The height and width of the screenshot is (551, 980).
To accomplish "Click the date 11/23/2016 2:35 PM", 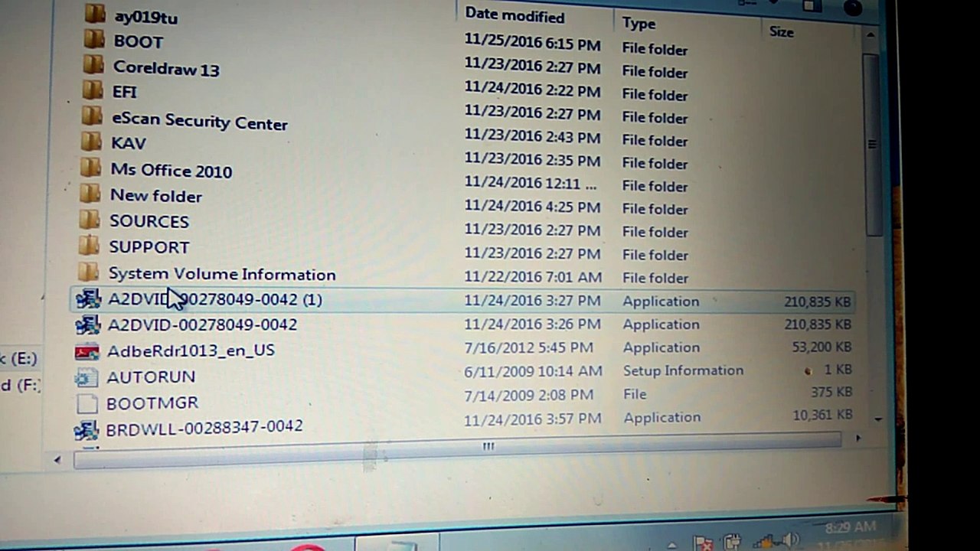I will coord(532,160).
